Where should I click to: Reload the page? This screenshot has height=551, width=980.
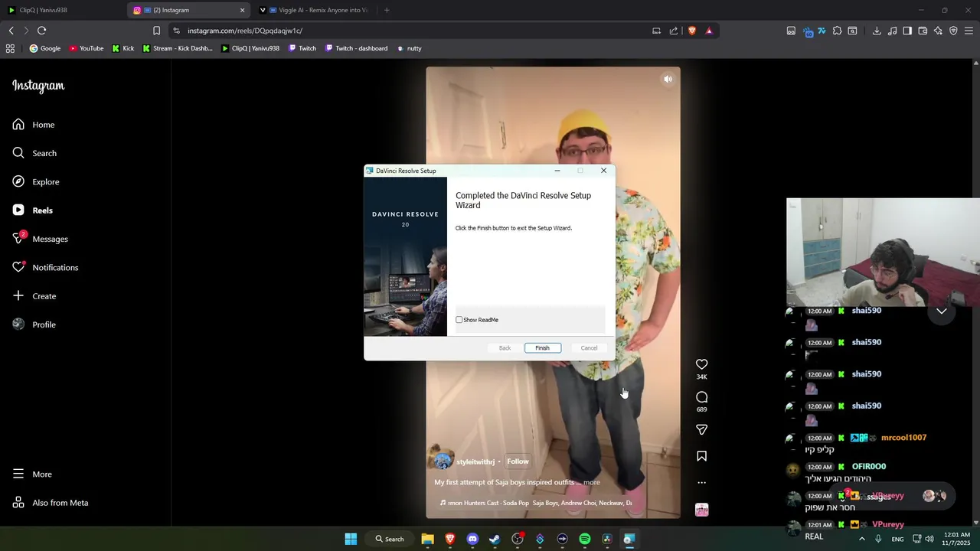[42, 31]
